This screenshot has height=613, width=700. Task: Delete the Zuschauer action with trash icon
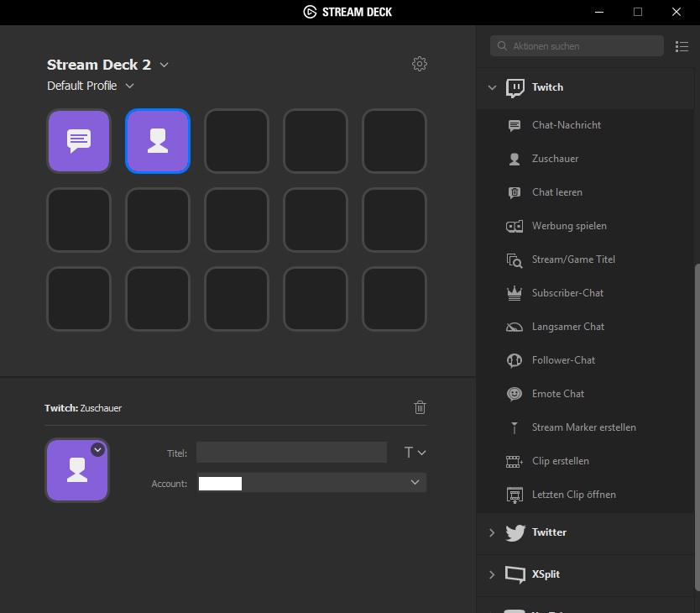pyautogui.click(x=420, y=407)
